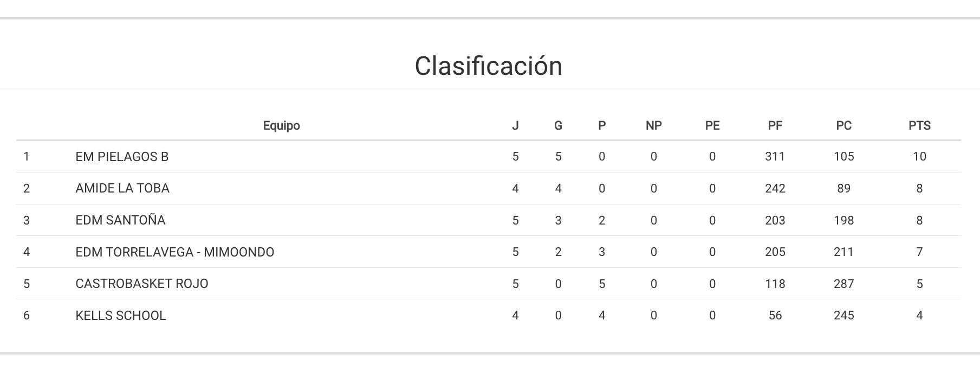
Task: Click the G column header
Action: coord(558,126)
